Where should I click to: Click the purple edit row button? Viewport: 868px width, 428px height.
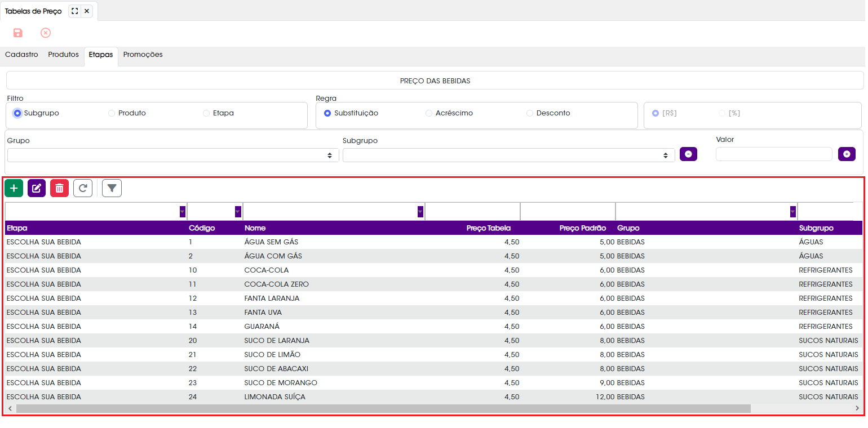[37, 188]
